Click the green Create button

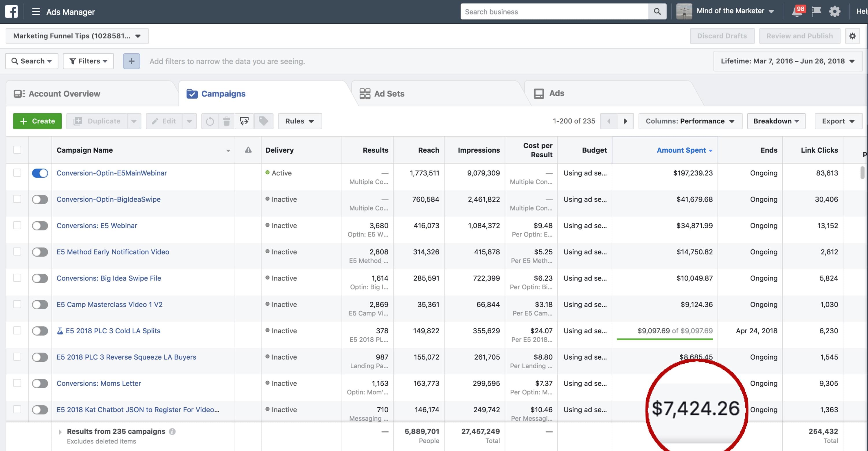click(37, 121)
